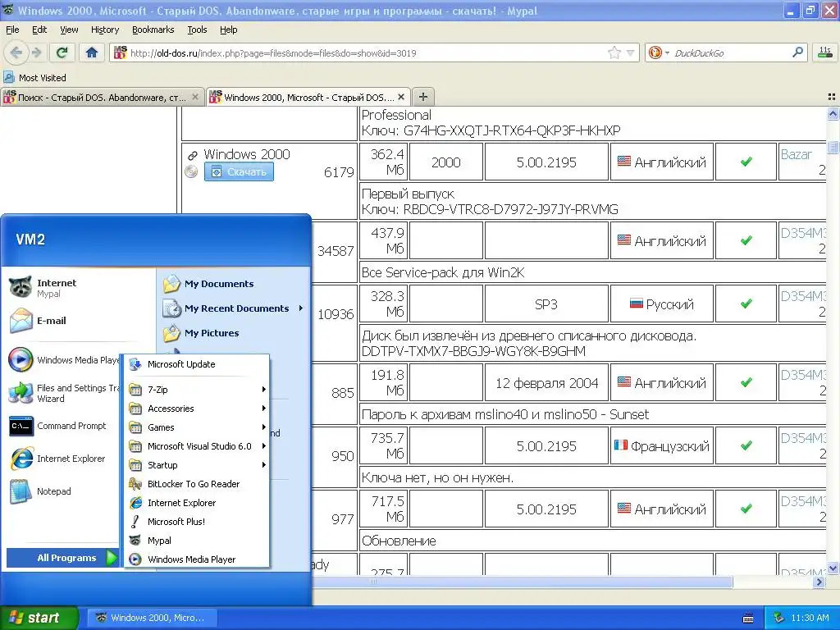Expand the 7-Zip program group

point(197,390)
